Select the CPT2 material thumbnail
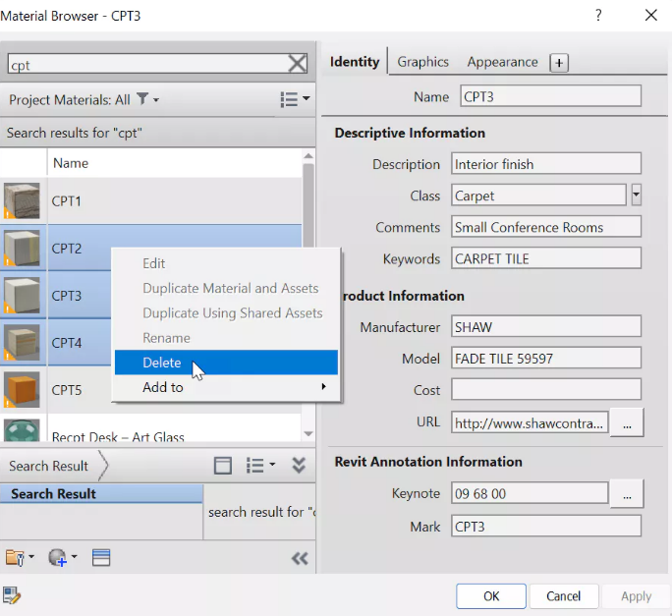Image resolution: width=672 pixels, height=616 pixels. (22, 248)
